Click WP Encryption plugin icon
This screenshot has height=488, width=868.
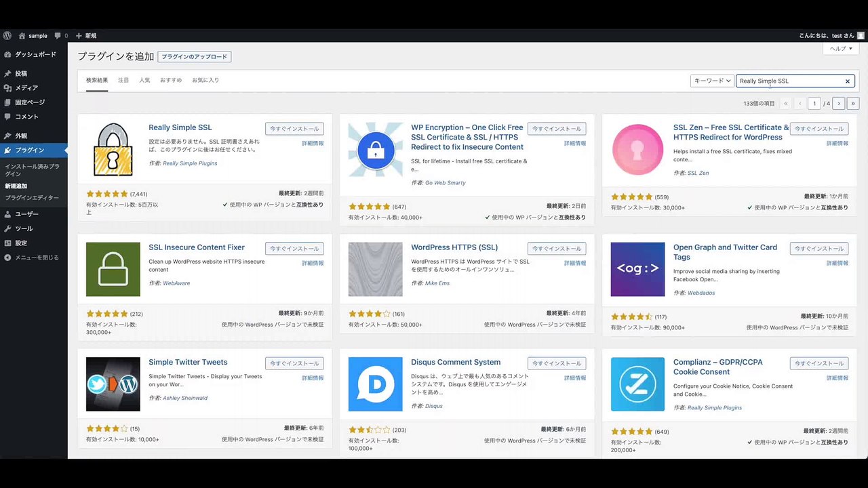click(x=376, y=149)
